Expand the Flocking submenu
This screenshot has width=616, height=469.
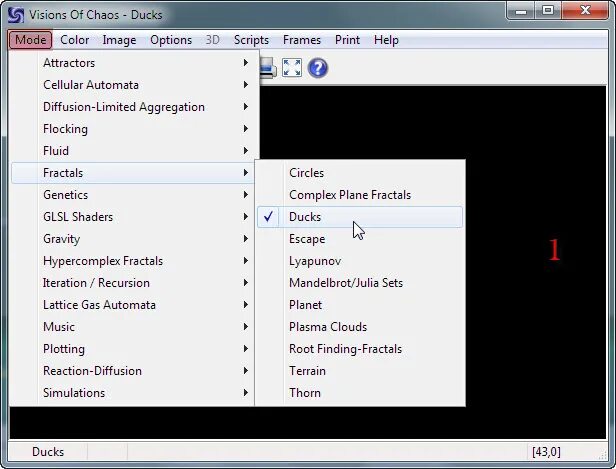(134, 129)
